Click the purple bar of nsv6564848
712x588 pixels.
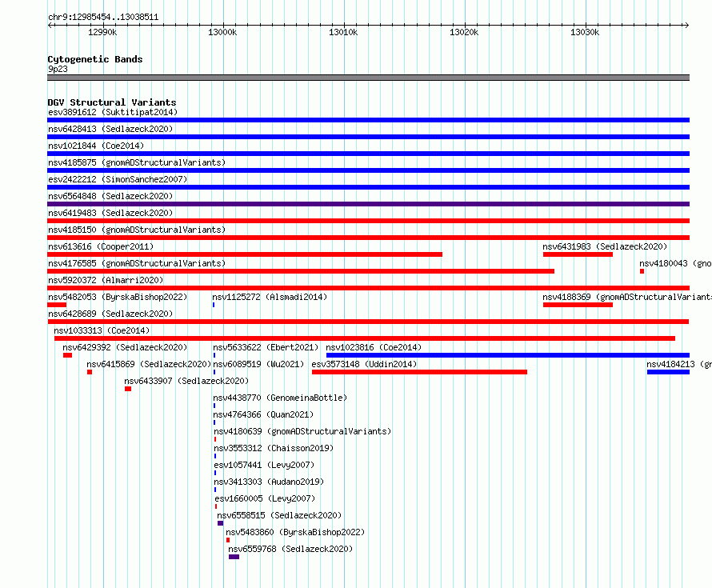pyautogui.click(x=368, y=204)
